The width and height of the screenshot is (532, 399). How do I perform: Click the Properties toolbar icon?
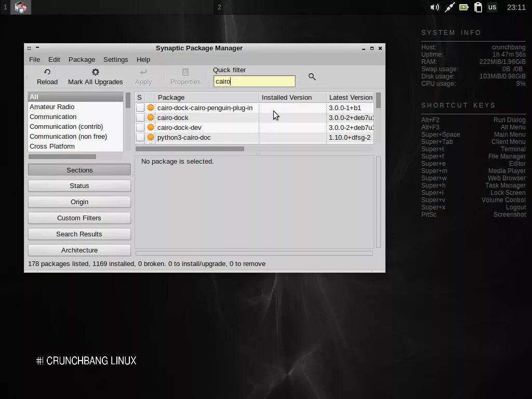click(185, 72)
